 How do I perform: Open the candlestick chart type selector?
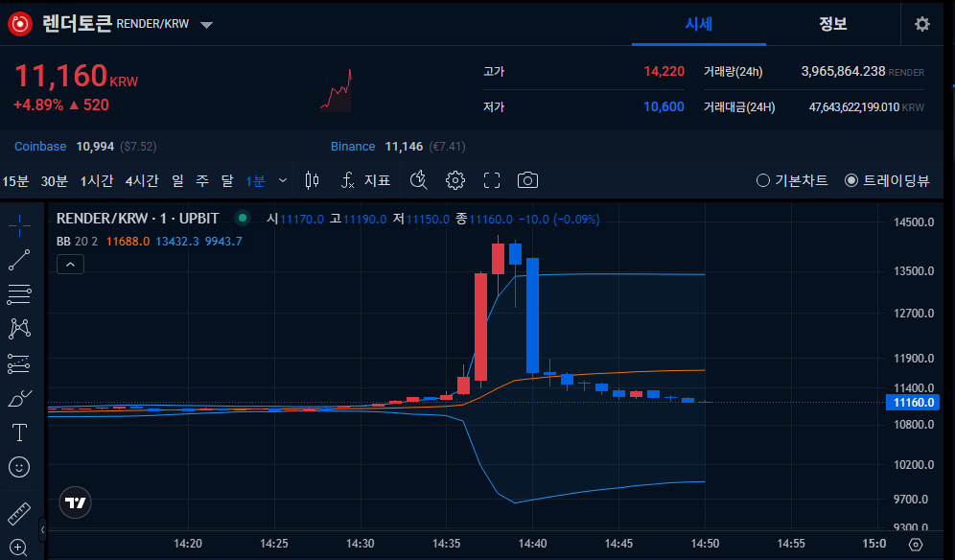(x=312, y=180)
